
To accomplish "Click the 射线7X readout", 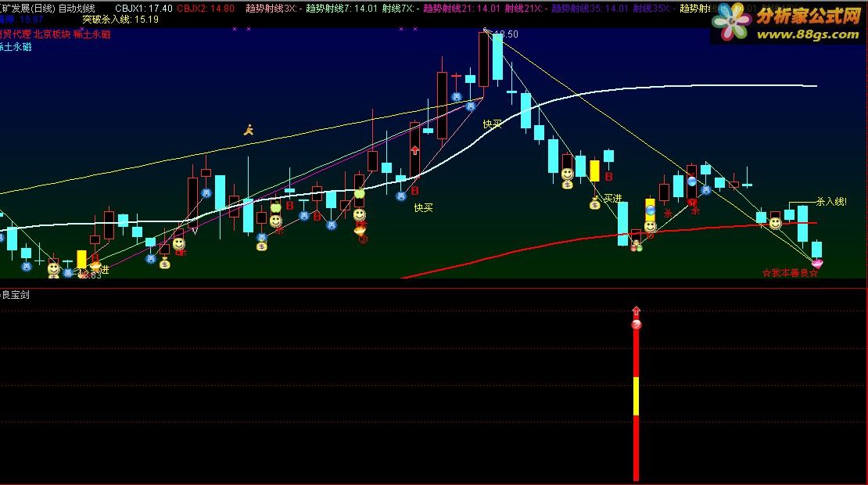I will click(401, 9).
